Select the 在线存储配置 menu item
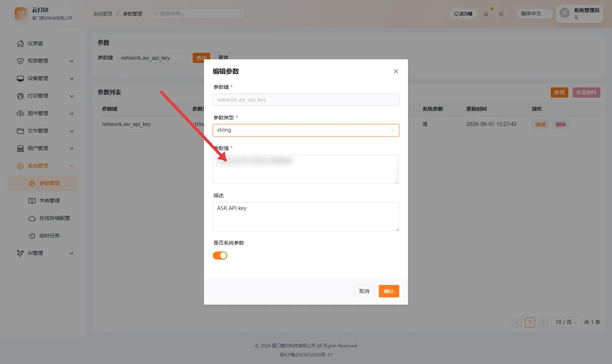This screenshot has height=364, width=612. 43,218
